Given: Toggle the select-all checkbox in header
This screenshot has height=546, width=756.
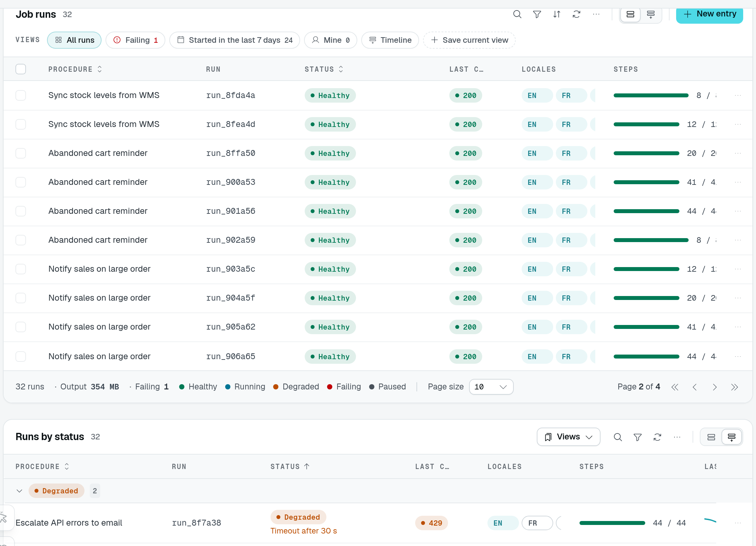Looking at the screenshot, I should 21,69.
